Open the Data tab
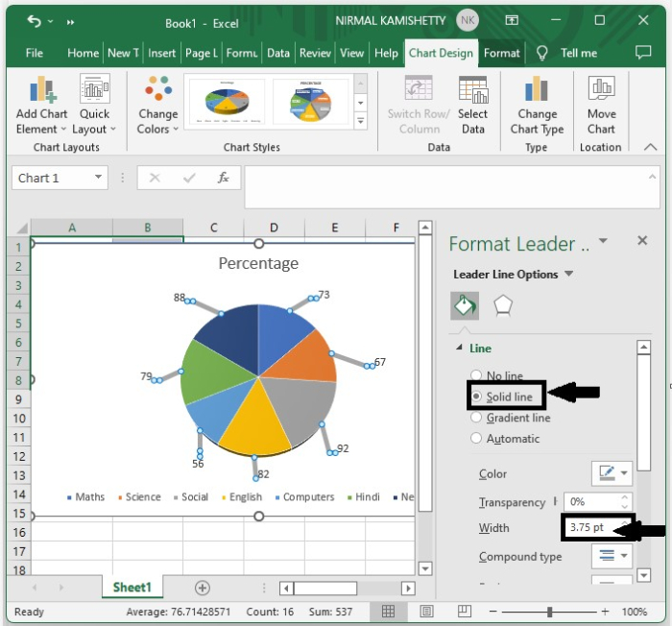 pos(278,53)
